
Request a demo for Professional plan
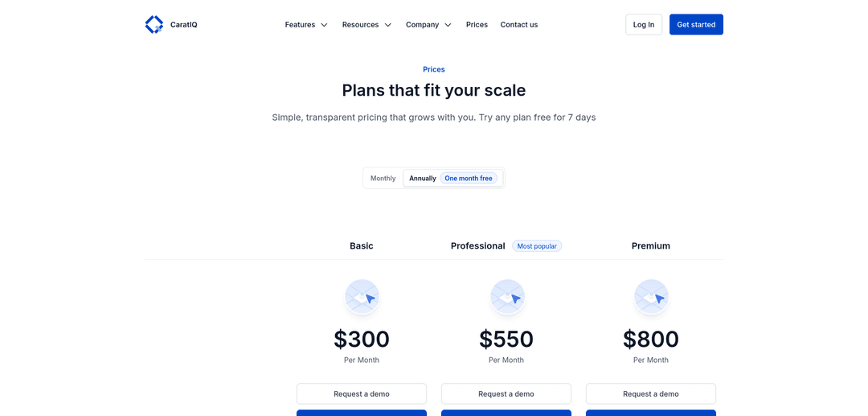506,393
